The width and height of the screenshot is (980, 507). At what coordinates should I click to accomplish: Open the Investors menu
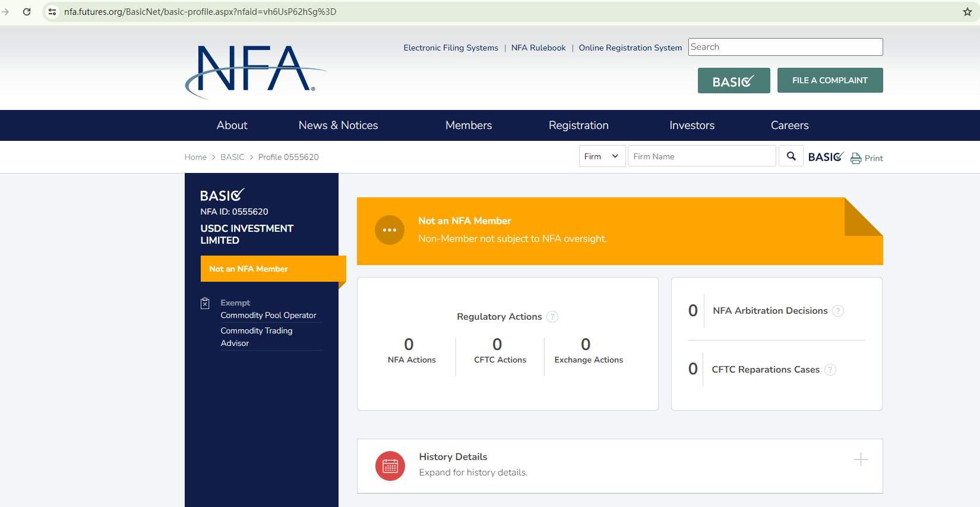point(692,125)
